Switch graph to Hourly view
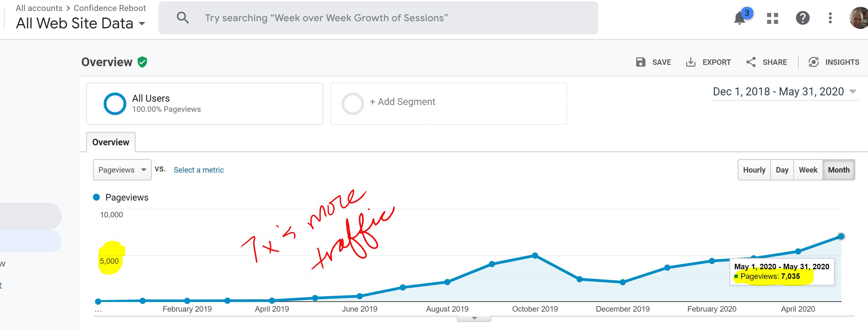Viewport: 868px width, 330px height. click(x=754, y=170)
